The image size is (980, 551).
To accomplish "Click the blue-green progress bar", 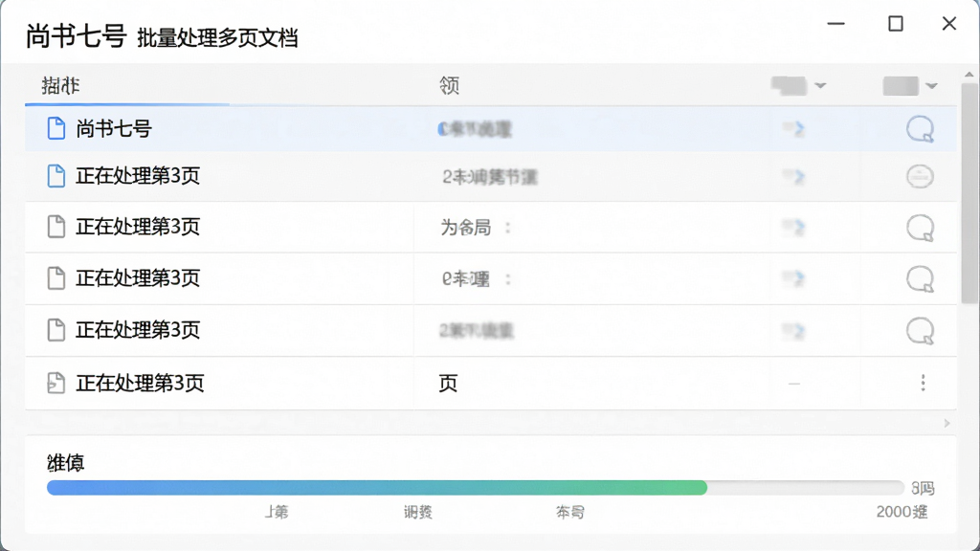I will [x=476, y=488].
